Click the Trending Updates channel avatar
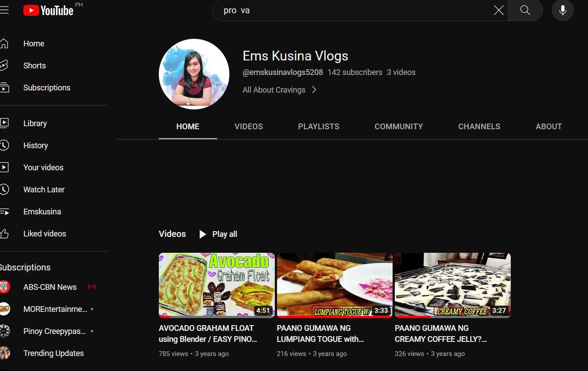 click(4, 353)
